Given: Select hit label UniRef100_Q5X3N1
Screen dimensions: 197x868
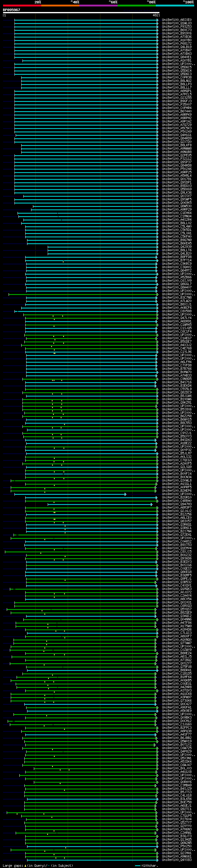Looking at the screenshot, I should click(176, 758).
